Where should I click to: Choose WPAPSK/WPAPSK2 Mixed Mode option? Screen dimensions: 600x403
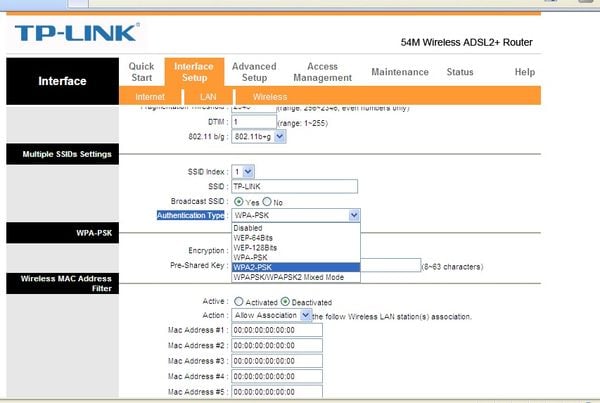[x=296, y=277]
